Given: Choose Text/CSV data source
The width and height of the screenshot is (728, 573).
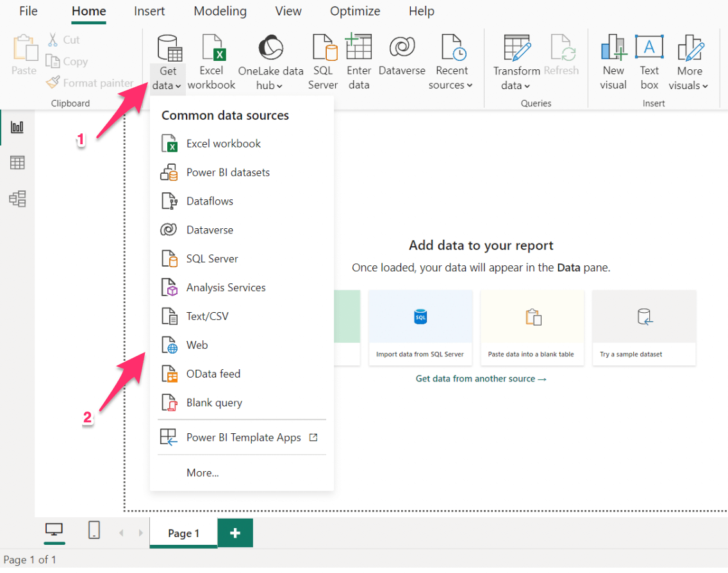Looking at the screenshot, I should (242, 316).
